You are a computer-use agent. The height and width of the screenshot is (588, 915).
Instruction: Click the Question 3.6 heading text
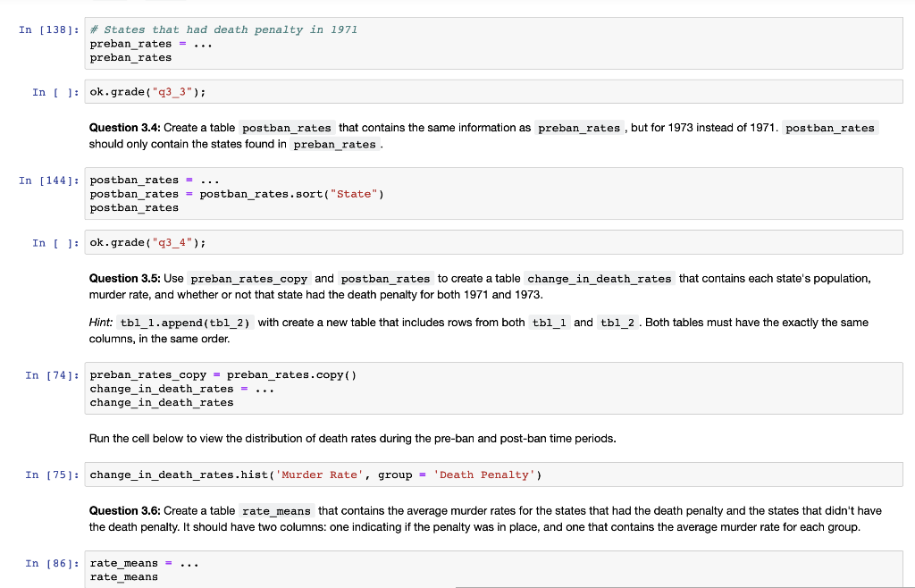click(x=125, y=511)
